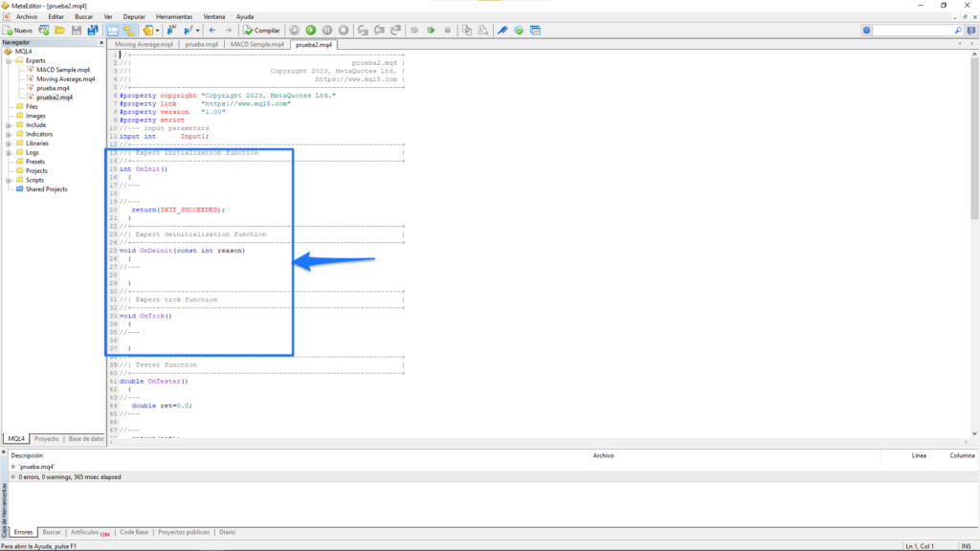Click the Step Over debug icon

tap(379, 30)
